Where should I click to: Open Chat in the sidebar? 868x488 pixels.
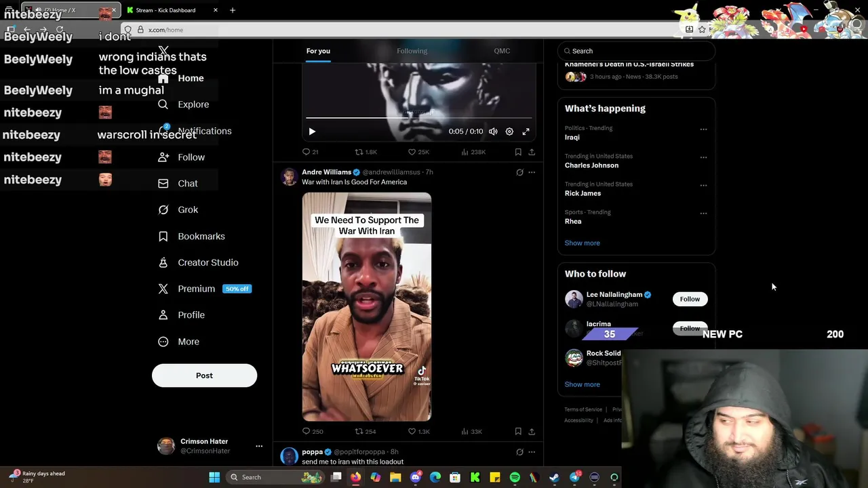click(178, 184)
